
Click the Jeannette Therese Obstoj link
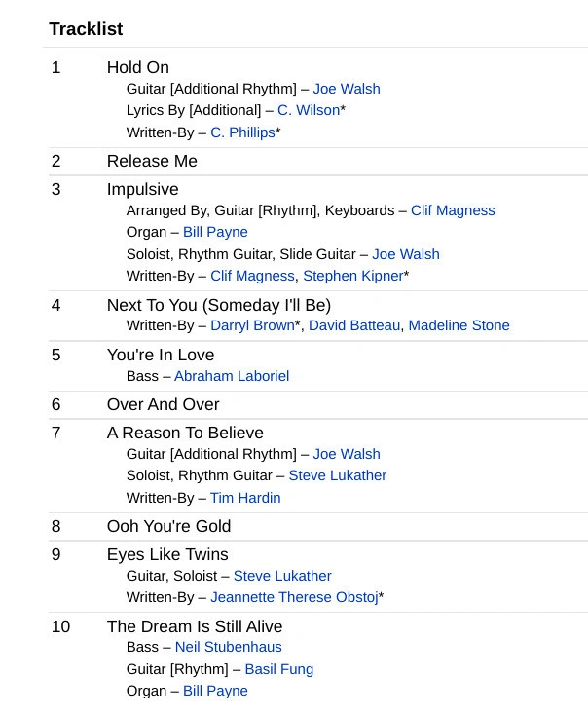click(294, 597)
